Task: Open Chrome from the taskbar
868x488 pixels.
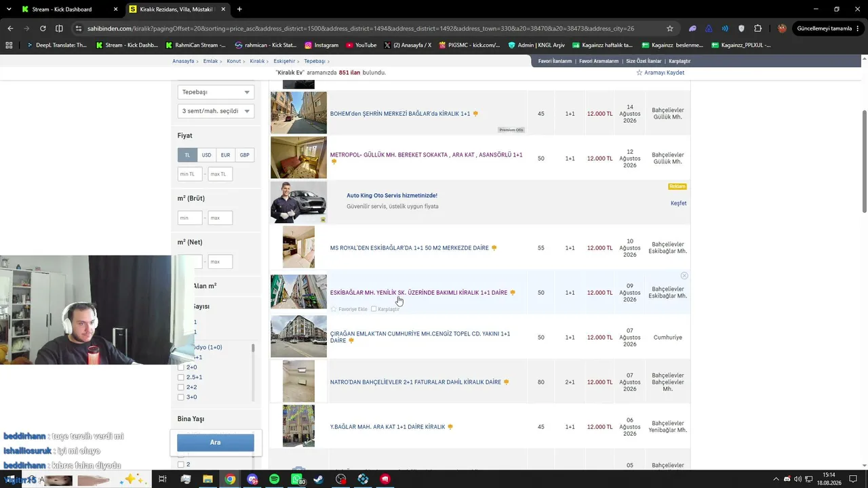Action: coord(231,479)
